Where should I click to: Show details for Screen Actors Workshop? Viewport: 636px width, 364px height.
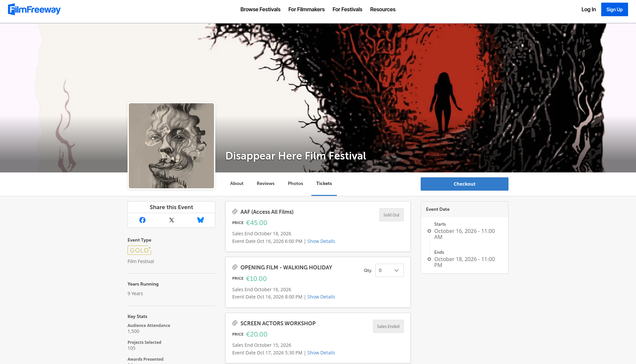point(321,353)
